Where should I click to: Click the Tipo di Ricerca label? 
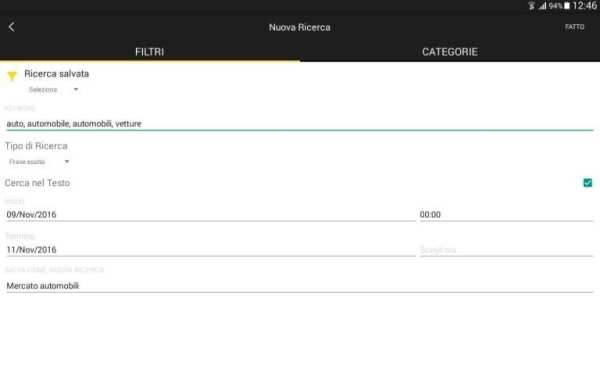(x=36, y=146)
